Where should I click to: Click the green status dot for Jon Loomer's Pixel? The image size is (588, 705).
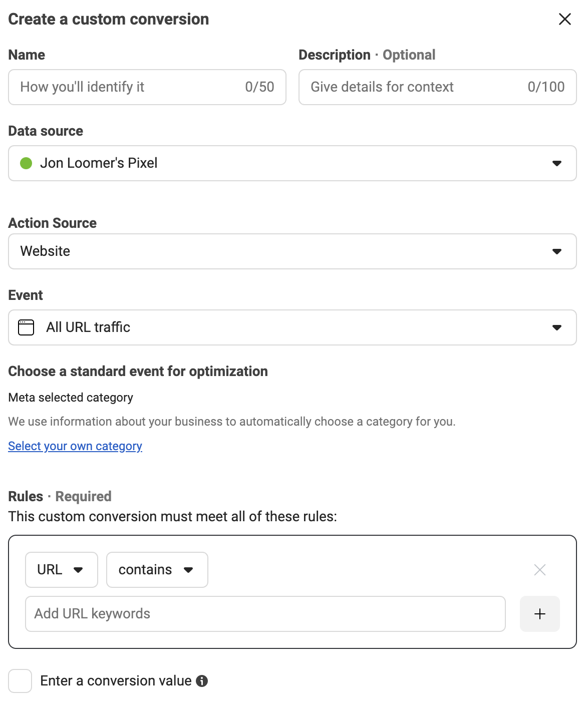[26, 163]
